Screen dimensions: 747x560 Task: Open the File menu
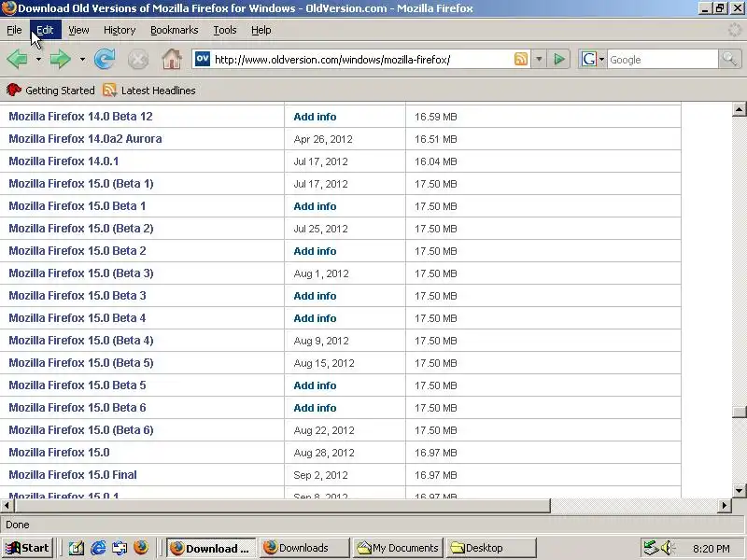14,30
